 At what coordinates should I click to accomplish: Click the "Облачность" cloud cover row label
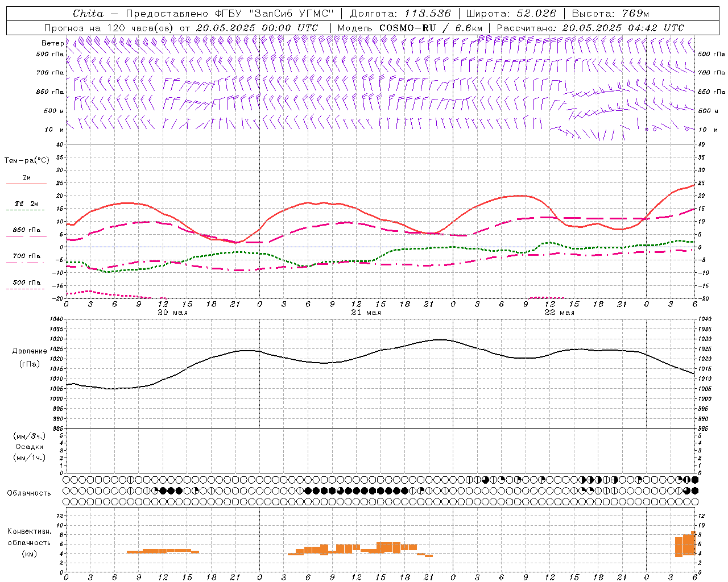[29, 493]
